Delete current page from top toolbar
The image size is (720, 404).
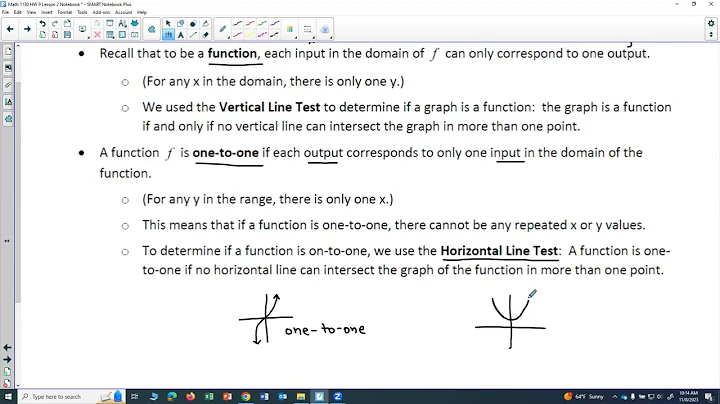click(x=55, y=34)
